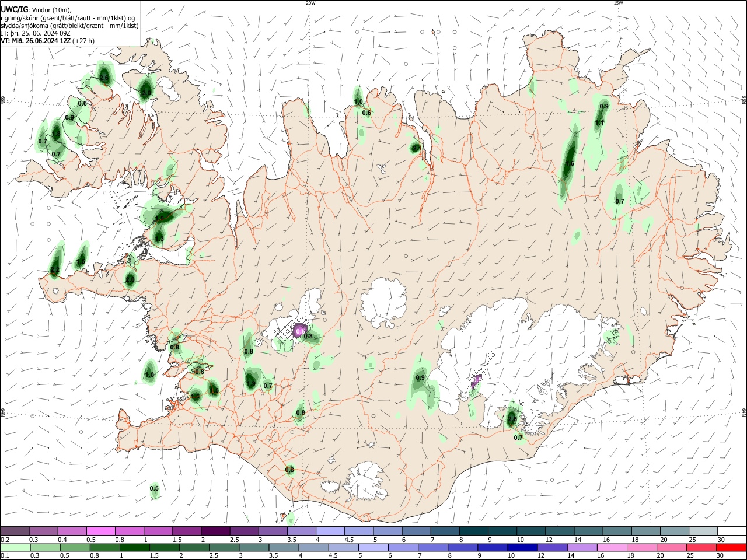
Task: Click the 0.1 label in the bottom legend
Action: (5, 556)
